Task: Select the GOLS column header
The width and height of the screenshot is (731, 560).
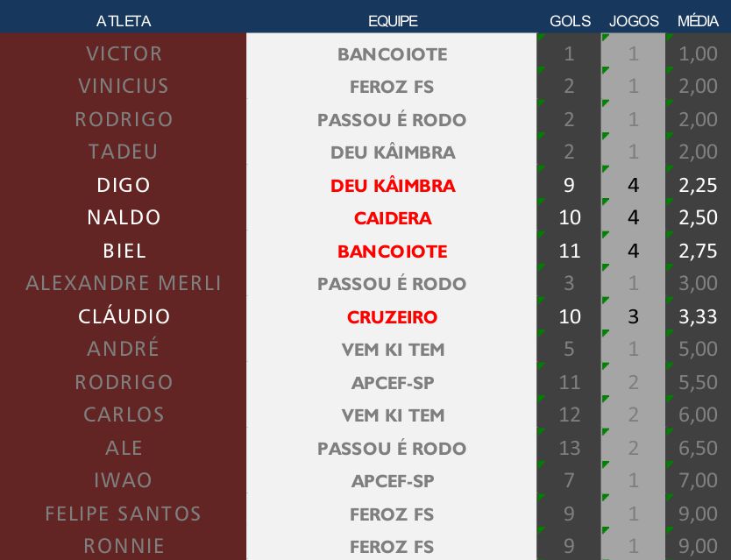Action: (x=569, y=21)
